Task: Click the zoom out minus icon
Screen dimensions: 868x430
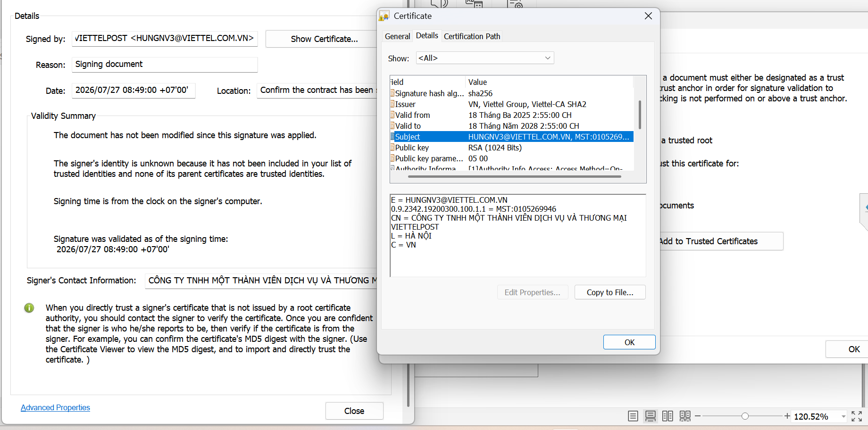Action: [698, 416]
